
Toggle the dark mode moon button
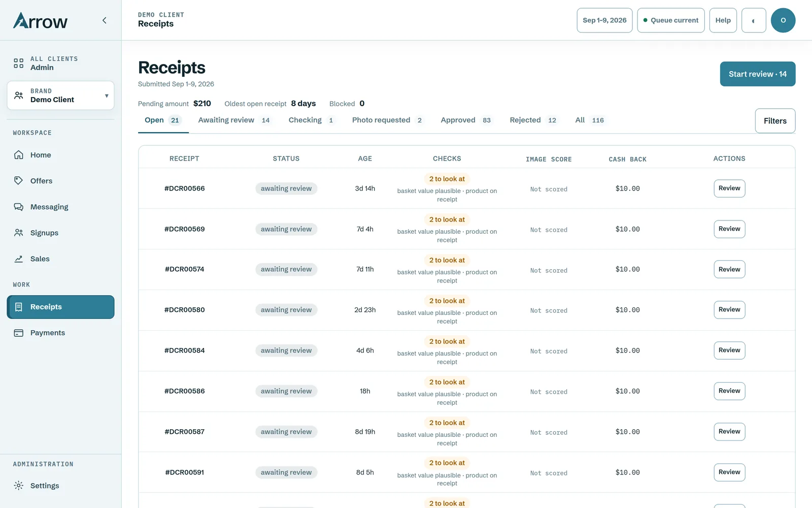[754, 20]
